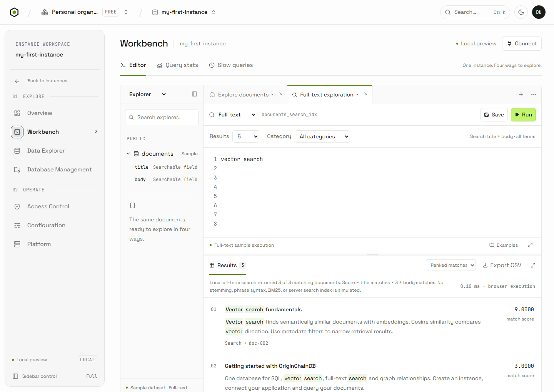Image resolution: width=554 pixels, height=392 pixels.
Task: Toggle Sidebar control at the bottom
Action: click(x=55, y=376)
